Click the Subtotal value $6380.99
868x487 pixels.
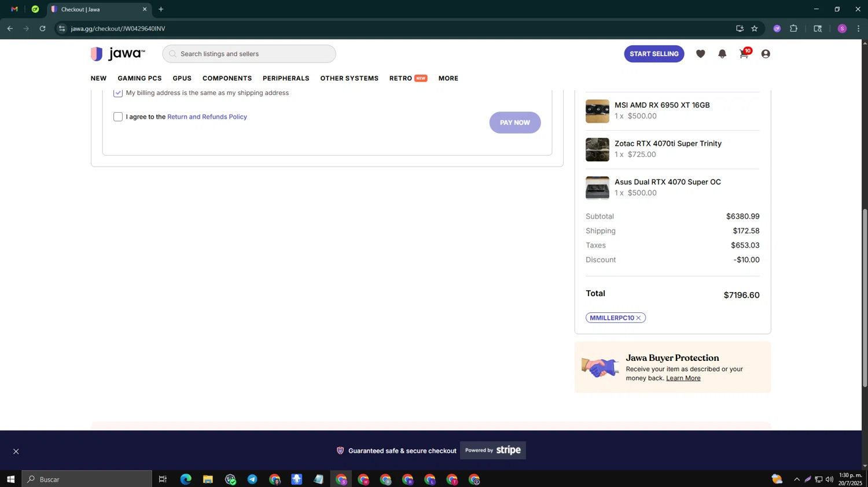click(x=743, y=216)
